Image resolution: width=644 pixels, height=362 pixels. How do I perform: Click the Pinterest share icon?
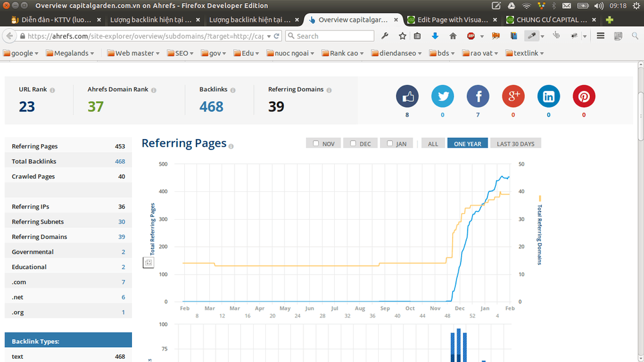583,96
